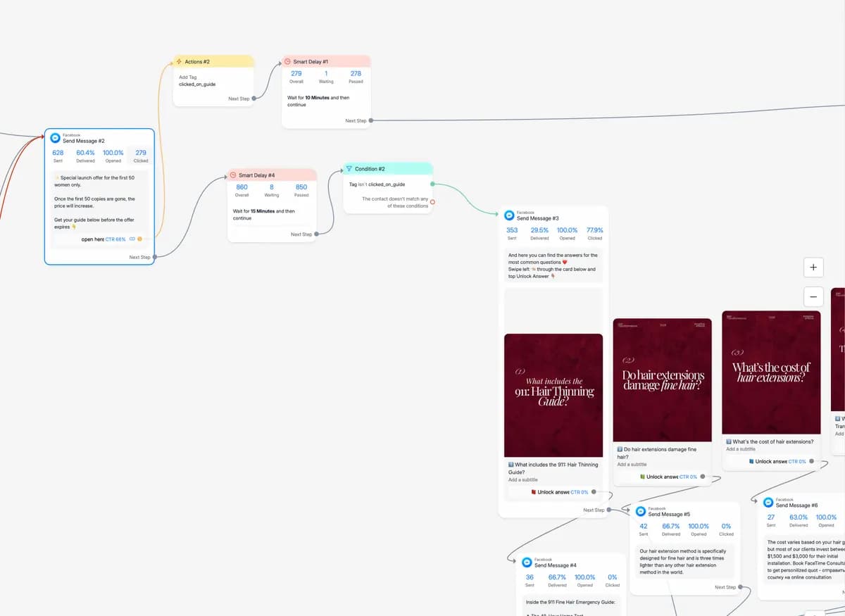Click connector dot of 911 Guide card's Unlock answer
This screenshot has height=616, width=845.
[x=594, y=492]
